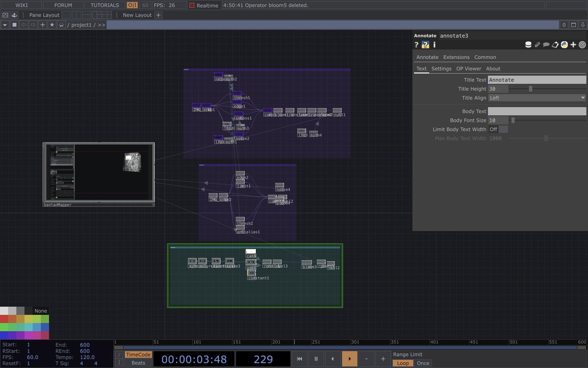The image size is (588, 368).
Task: Click the bookmark star icon in path bar
Action: click(52, 25)
